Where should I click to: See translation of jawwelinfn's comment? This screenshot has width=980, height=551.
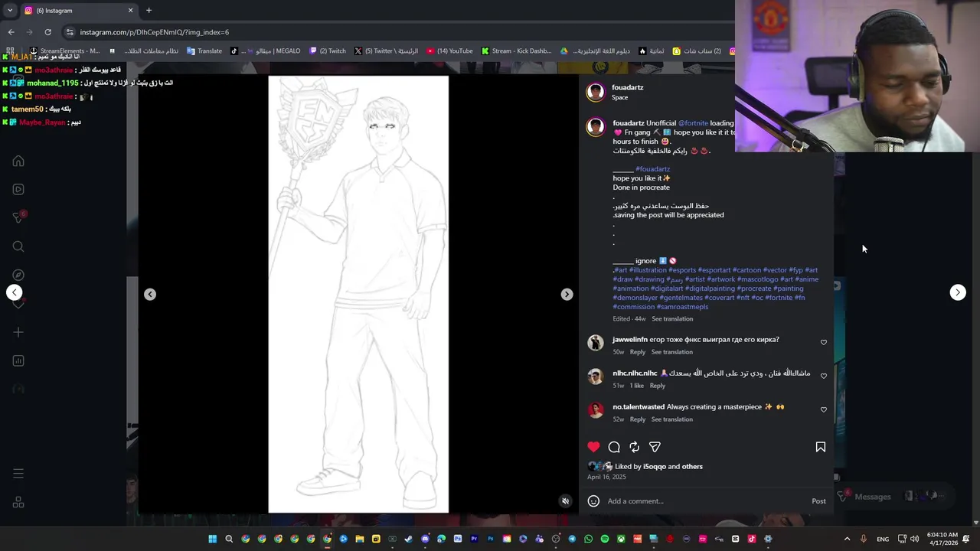coord(671,352)
